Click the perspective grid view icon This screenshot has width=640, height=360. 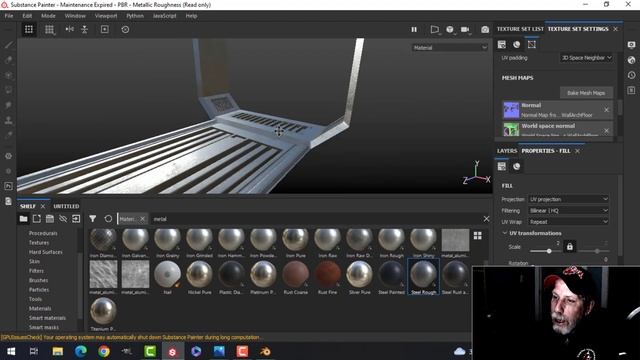coord(49,29)
